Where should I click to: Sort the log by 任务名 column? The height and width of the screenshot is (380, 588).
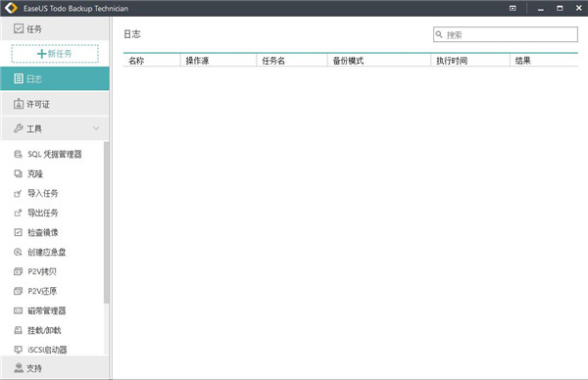pyautogui.click(x=292, y=61)
